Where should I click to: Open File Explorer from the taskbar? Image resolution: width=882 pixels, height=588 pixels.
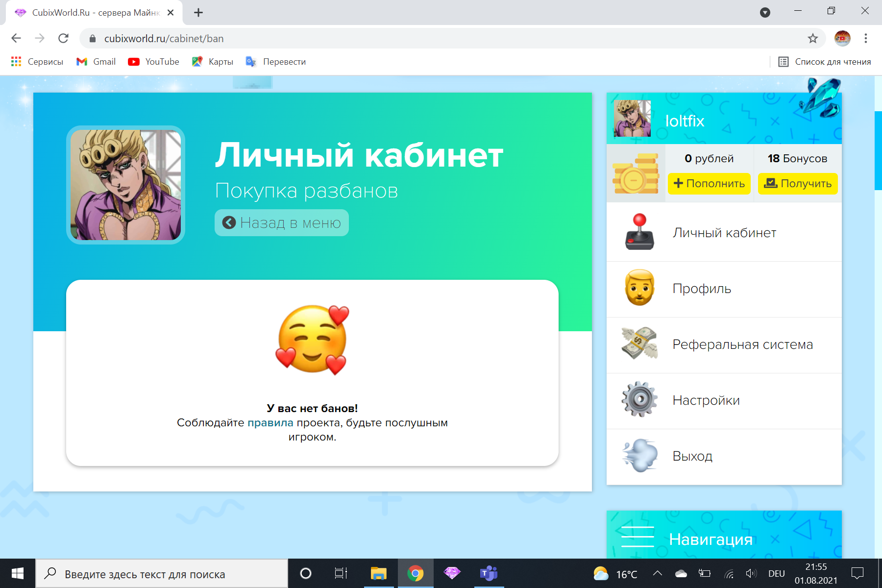tap(378, 573)
